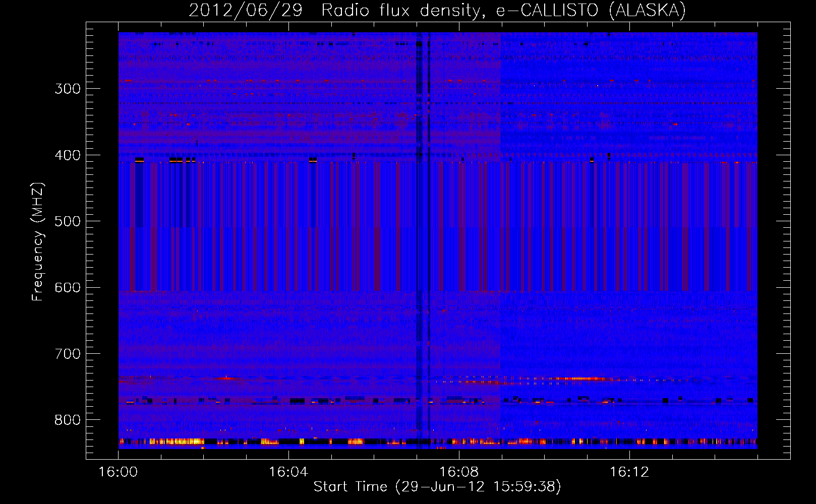This screenshot has height=504, width=816.
Task: Click the 700 frequency tick label
Action: (x=68, y=354)
